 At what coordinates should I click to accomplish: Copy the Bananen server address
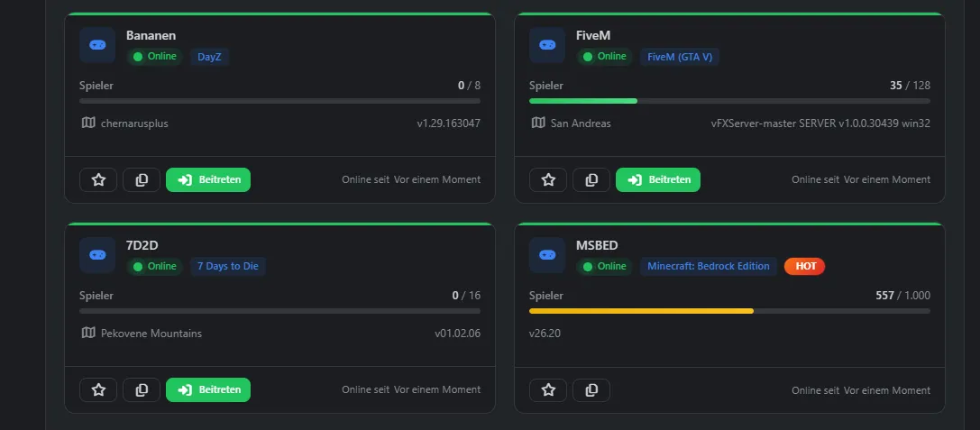[x=142, y=180]
